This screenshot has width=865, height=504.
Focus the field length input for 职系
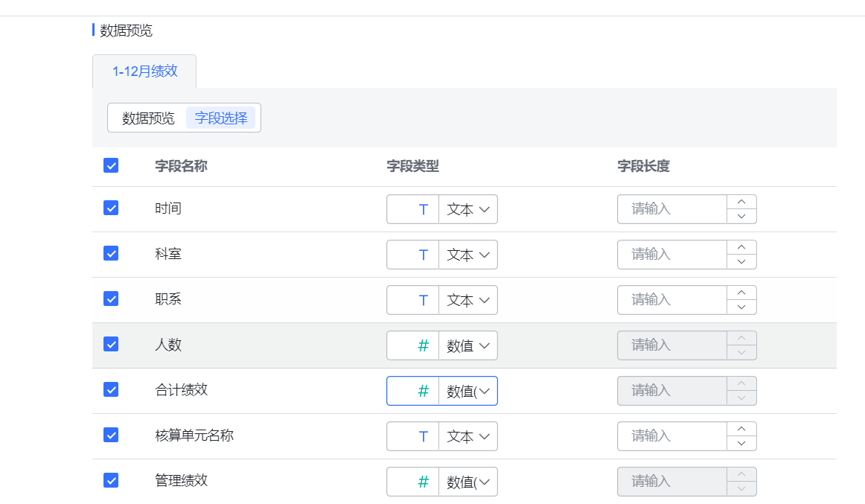[672, 300]
